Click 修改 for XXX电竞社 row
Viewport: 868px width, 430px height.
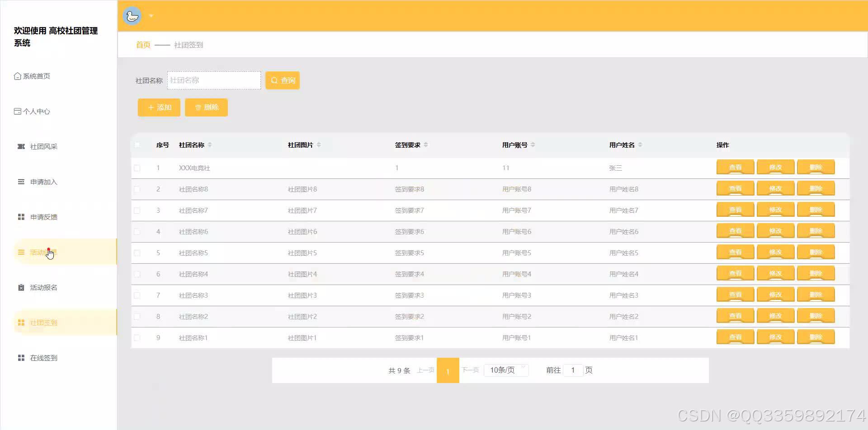775,167
